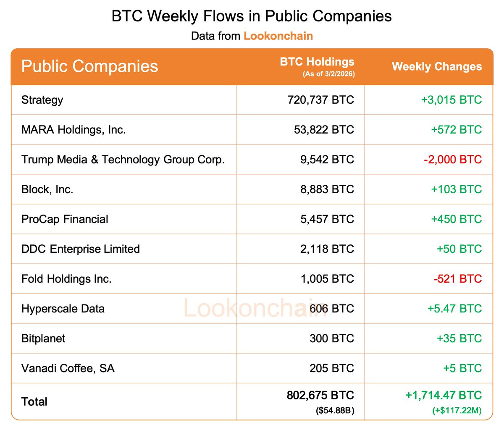Click the Lookonchain source link
Screen dimensions: 504x433
pyautogui.click(x=278, y=36)
